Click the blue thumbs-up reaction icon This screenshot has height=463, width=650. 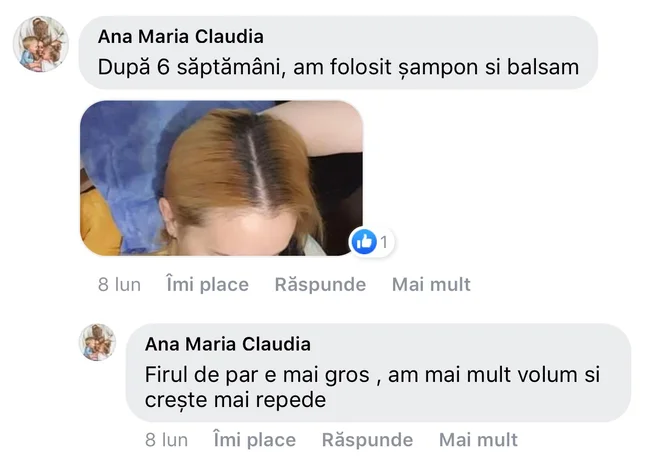[x=364, y=241]
